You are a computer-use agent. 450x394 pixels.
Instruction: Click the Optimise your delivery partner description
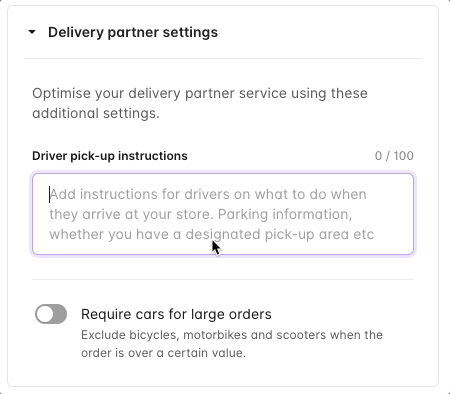coord(200,103)
